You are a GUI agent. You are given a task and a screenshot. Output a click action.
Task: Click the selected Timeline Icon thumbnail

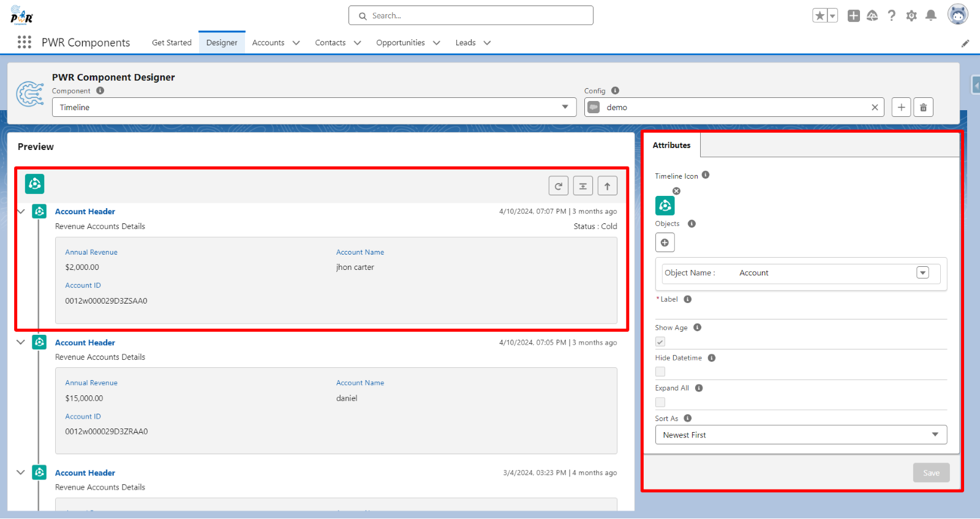point(665,206)
